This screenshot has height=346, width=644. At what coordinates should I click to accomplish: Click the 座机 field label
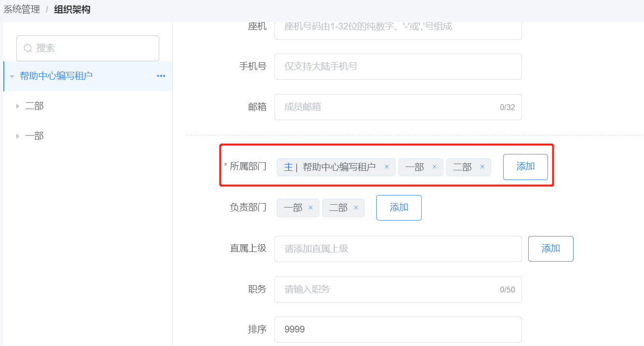coord(257,26)
